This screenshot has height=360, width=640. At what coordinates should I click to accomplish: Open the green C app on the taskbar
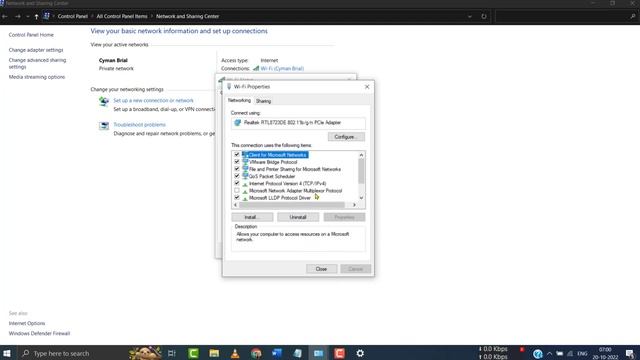tap(193, 353)
